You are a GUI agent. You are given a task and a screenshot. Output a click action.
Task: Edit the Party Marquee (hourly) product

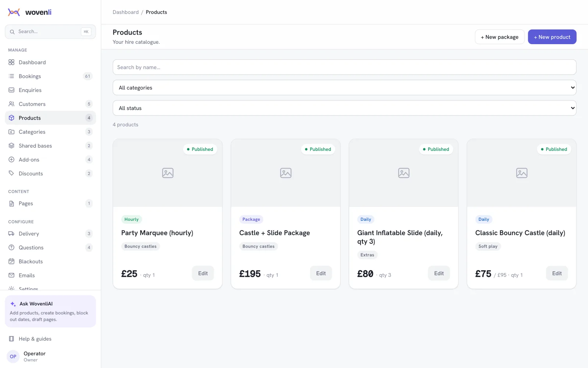point(203,273)
